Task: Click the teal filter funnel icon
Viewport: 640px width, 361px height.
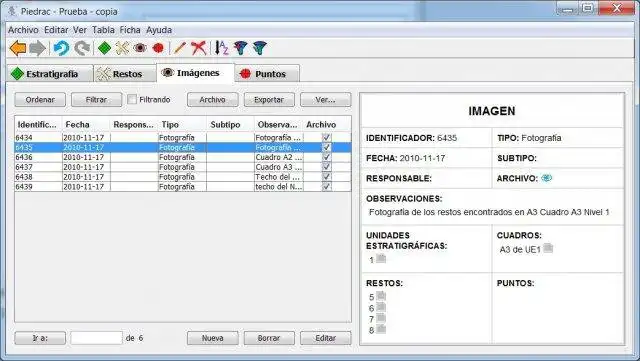Action: point(260,48)
